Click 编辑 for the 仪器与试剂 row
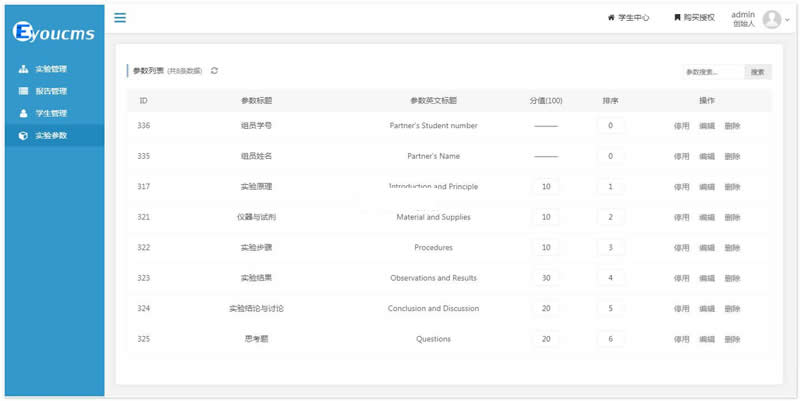Screen dimensions: 800x401 706,217
